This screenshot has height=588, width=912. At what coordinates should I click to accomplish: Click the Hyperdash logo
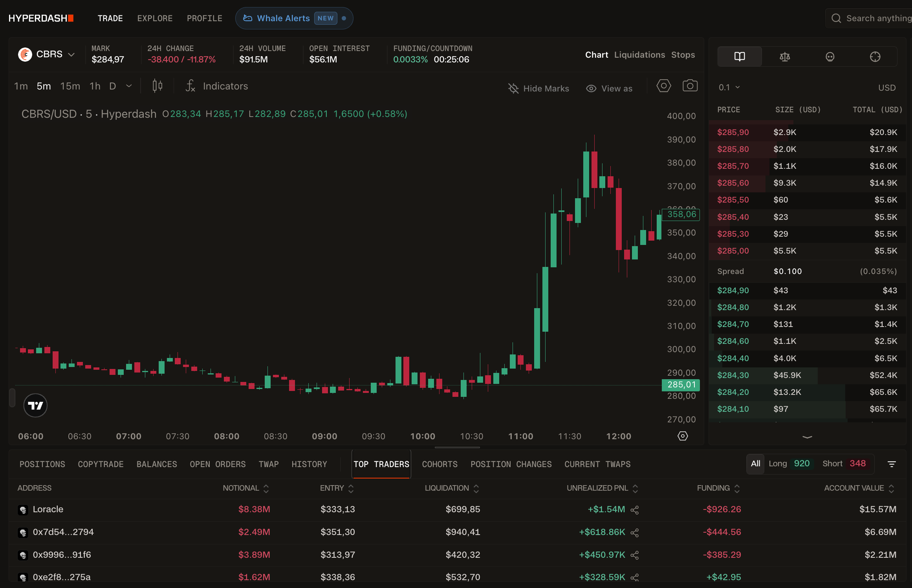click(x=41, y=18)
